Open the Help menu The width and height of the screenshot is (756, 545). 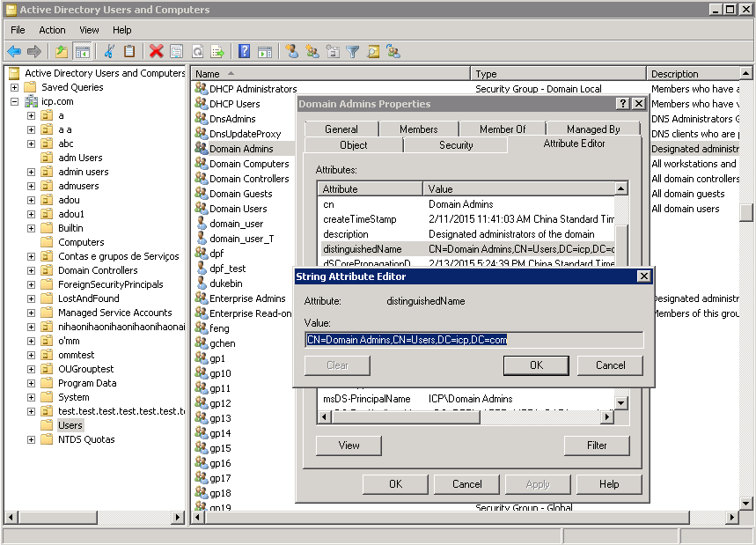[122, 30]
